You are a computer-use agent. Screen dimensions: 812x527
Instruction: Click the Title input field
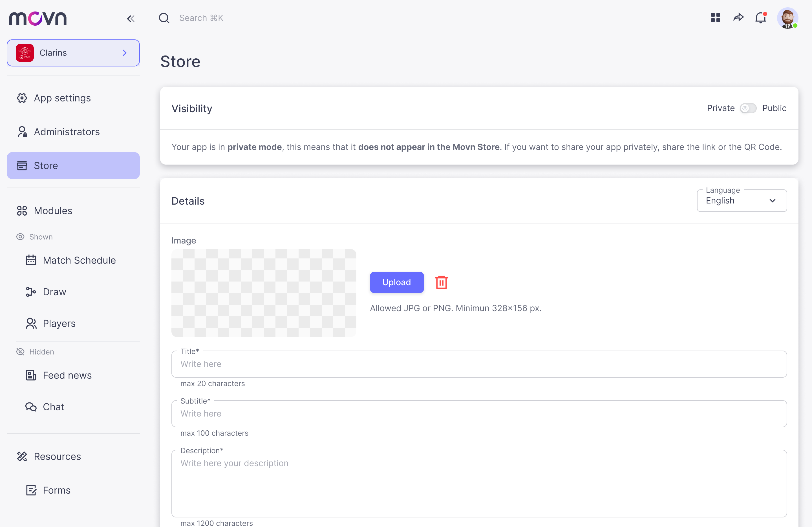point(479,364)
